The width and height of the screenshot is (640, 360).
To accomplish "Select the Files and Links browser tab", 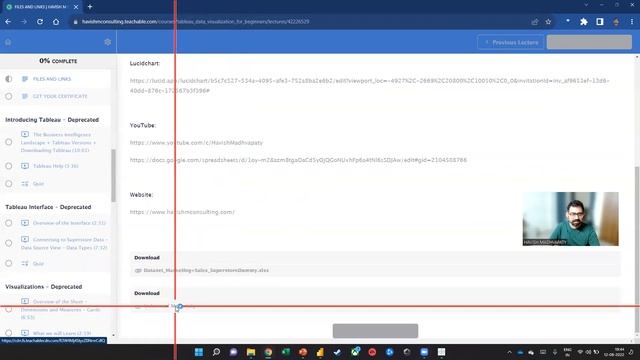I will 41,7.
